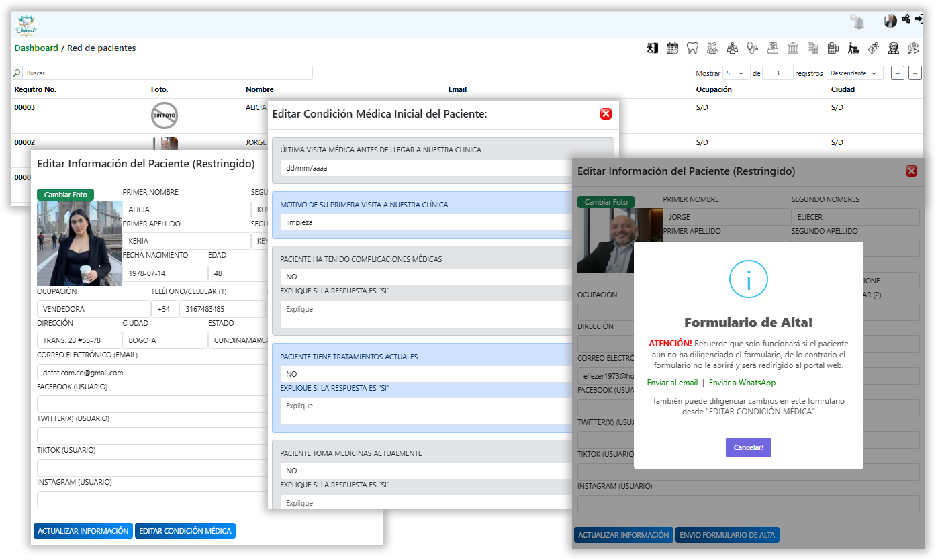936x560 pixels.
Task: Open the settings gears icon
Action: click(x=906, y=19)
